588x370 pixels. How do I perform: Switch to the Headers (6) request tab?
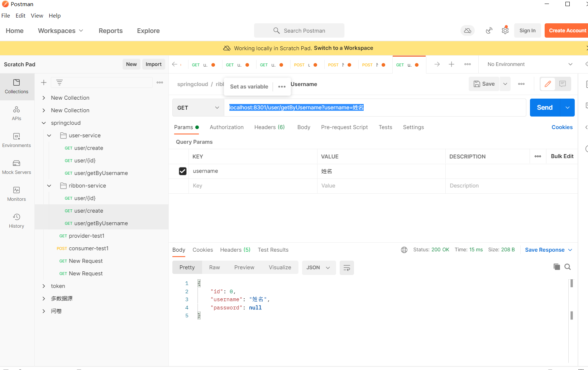click(269, 127)
